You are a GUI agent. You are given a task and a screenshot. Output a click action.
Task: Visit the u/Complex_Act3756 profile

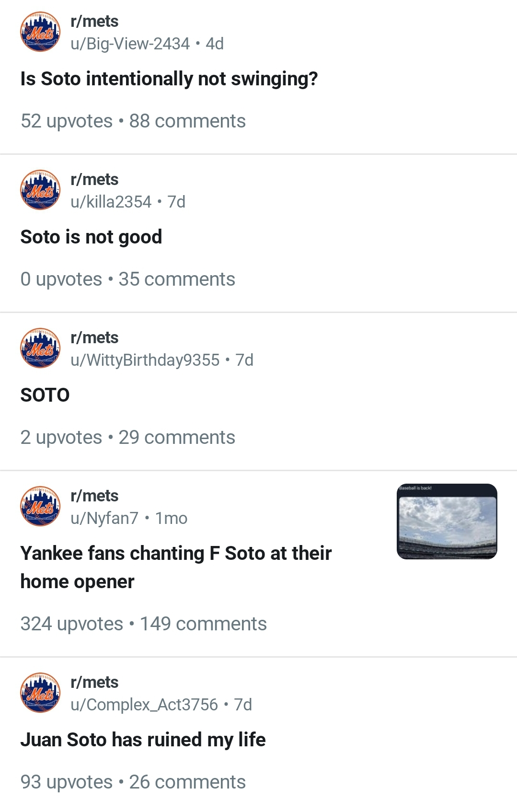[144, 705]
